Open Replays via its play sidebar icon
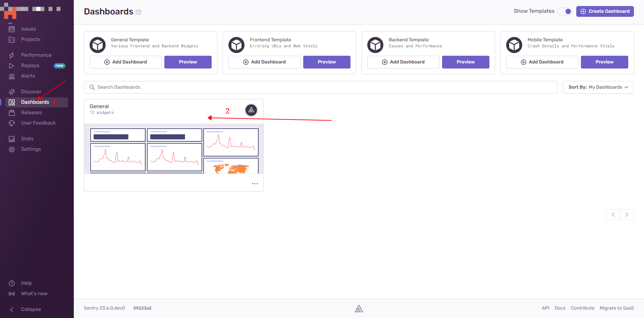The width and height of the screenshot is (644, 318). pyautogui.click(x=12, y=65)
